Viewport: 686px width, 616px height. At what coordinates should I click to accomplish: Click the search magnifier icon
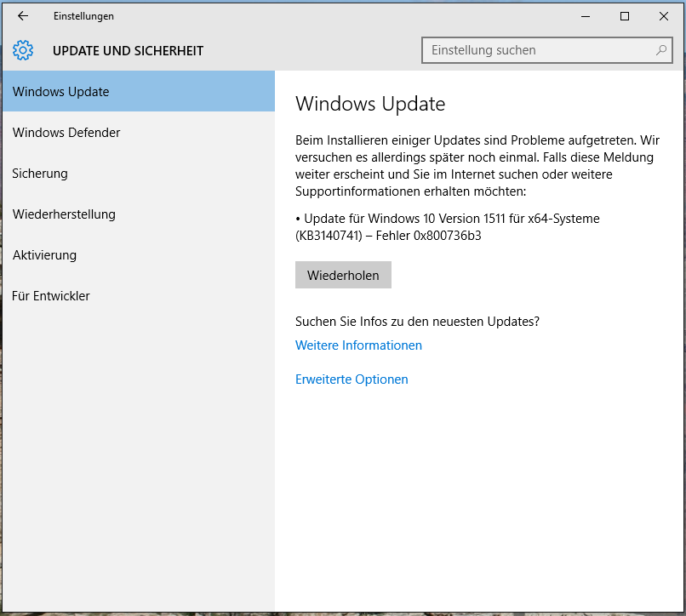[661, 50]
